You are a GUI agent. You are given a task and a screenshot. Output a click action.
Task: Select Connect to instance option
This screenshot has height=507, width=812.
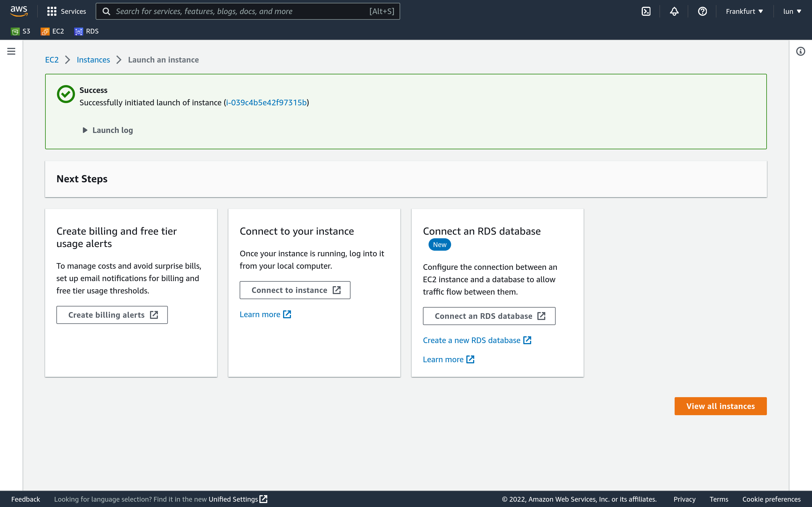[295, 290]
